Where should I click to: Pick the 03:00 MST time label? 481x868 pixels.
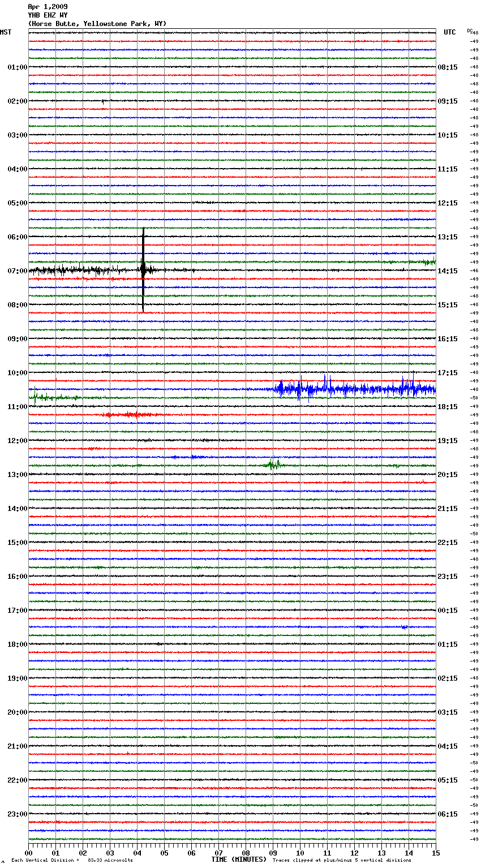point(18,135)
